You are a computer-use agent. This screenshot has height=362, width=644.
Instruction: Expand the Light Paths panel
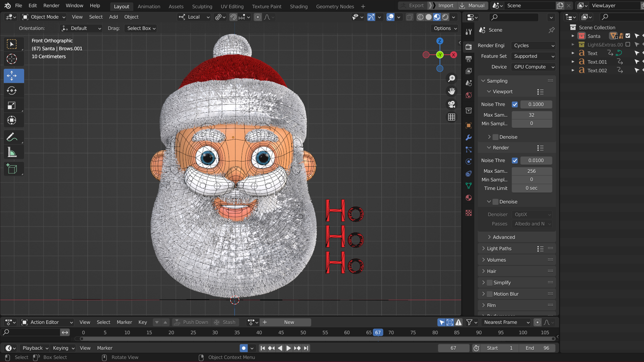(x=499, y=249)
